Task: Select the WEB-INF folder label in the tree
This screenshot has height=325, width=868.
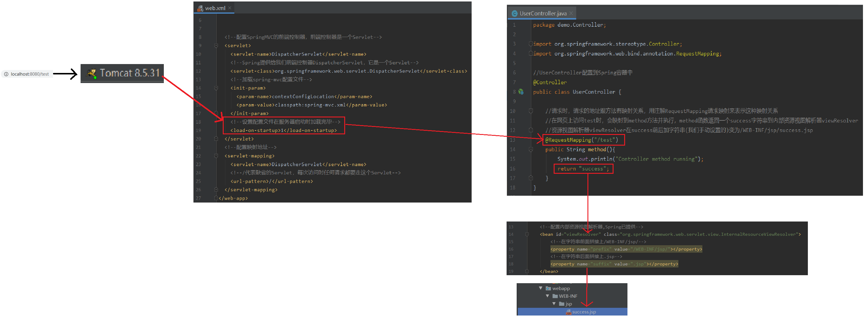Action: pos(568,296)
